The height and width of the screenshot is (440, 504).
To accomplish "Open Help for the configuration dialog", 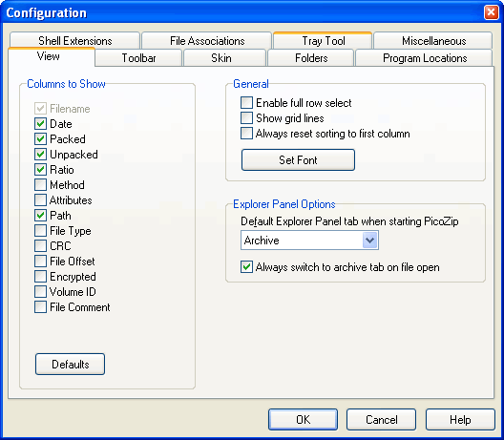I will (x=460, y=419).
